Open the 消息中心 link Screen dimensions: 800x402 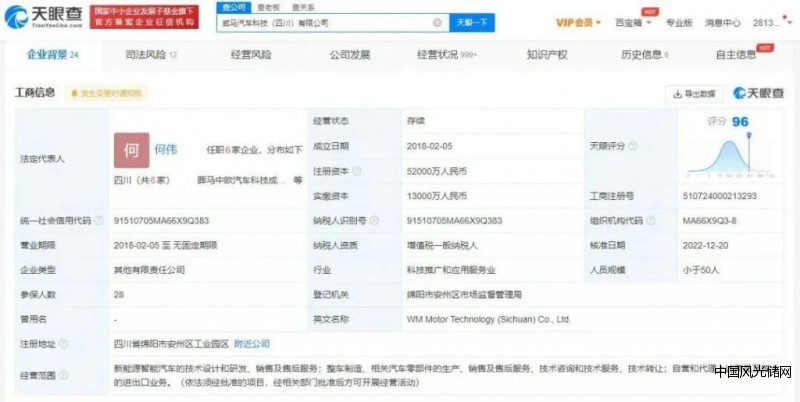pos(722,22)
